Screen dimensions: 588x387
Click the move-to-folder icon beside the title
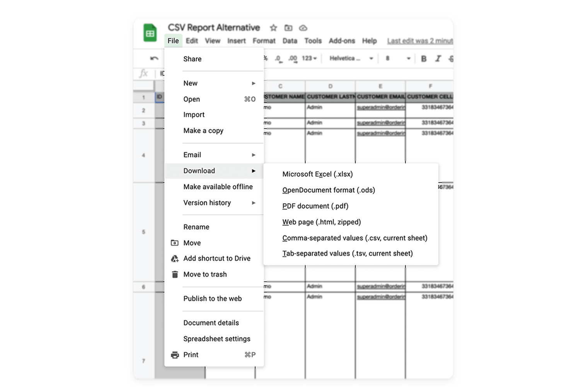tap(288, 28)
